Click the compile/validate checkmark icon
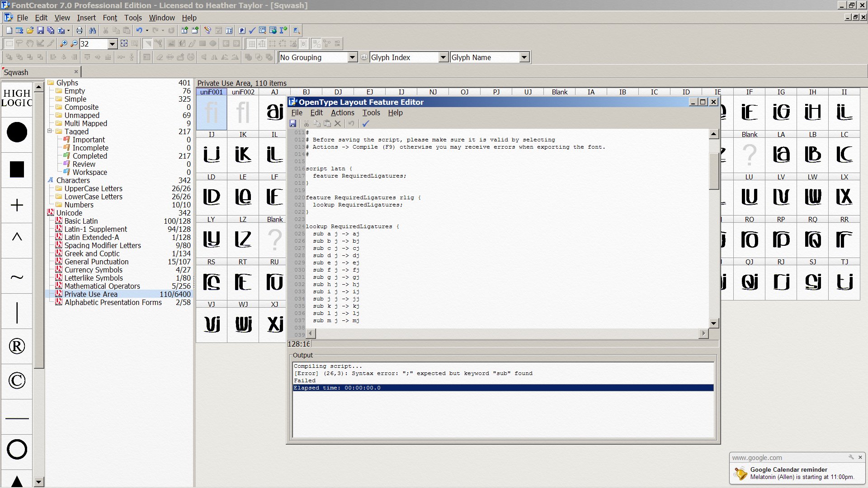The image size is (868, 488). pos(367,124)
